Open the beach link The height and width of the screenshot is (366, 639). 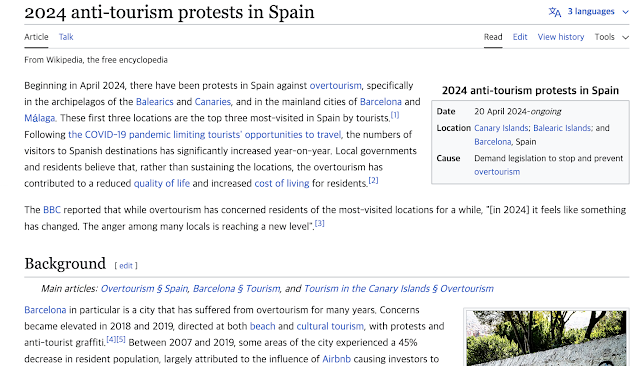262,326
